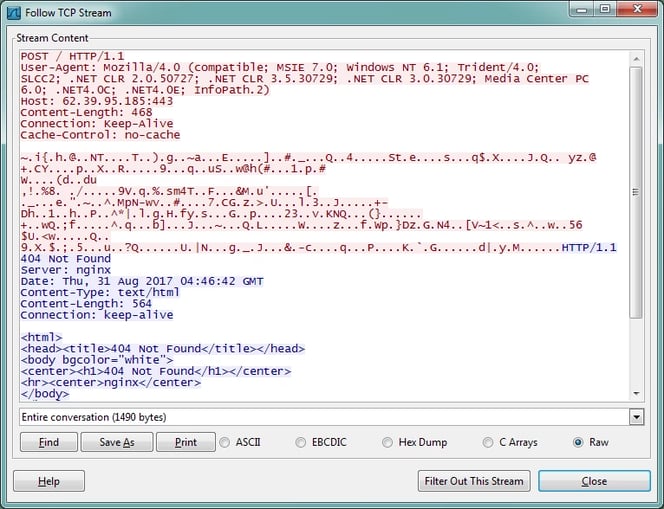Image resolution: width=664 pixels, height=509 pixels.
Task: Select the C Arrays format
Action: pyautogui.click(x=489, y=442)
